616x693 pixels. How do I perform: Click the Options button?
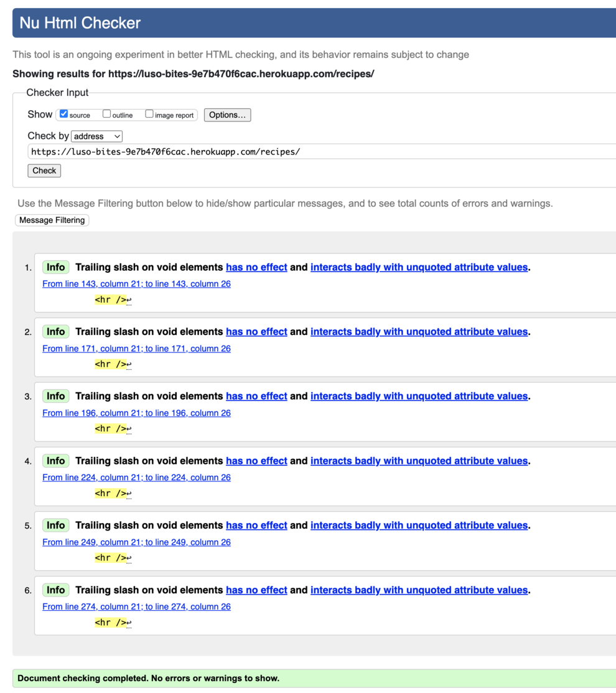click(x=227, y=115)
